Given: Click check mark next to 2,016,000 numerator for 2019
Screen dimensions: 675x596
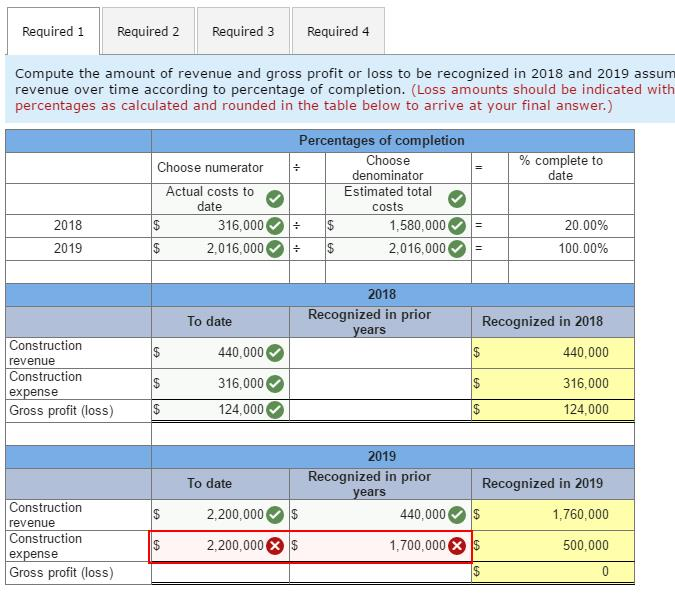Looking at the screenshot, I should click(x=275, y=248).
